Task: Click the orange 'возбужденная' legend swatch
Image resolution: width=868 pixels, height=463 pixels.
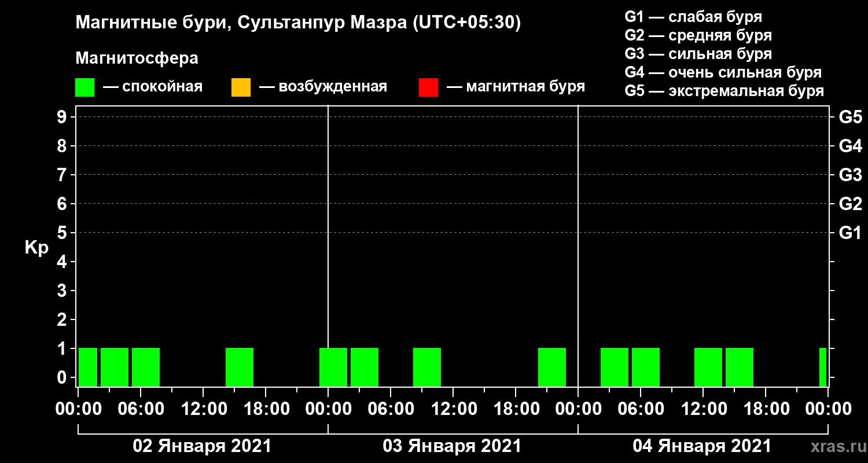Action: [241, 87]
